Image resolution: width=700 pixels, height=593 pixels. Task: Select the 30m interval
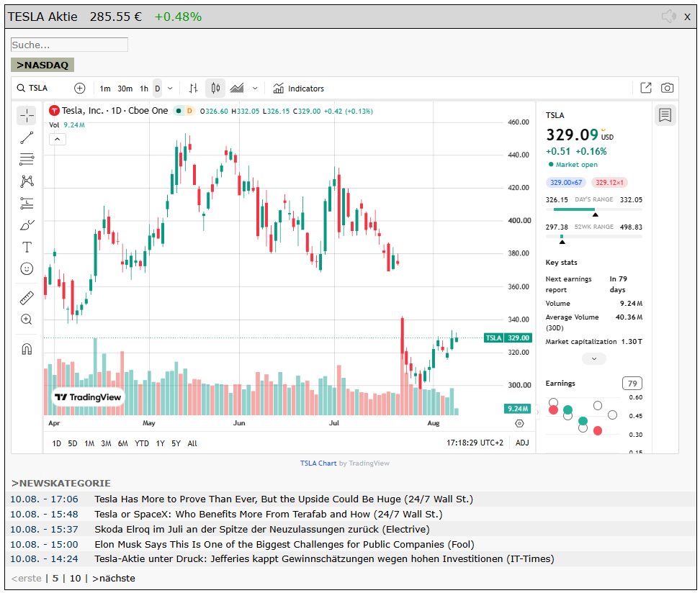click(x=125, y=89)
